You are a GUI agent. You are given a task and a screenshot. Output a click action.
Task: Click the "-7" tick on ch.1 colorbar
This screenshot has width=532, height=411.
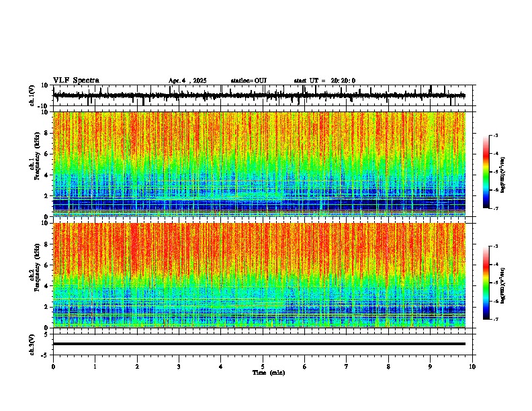pos(496,208)
